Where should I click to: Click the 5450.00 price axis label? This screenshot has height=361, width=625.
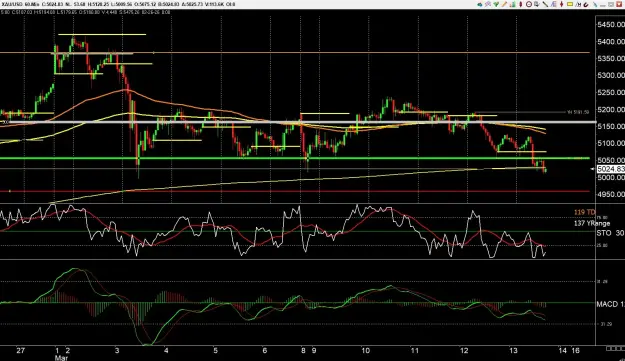click(x=611, y=25)
